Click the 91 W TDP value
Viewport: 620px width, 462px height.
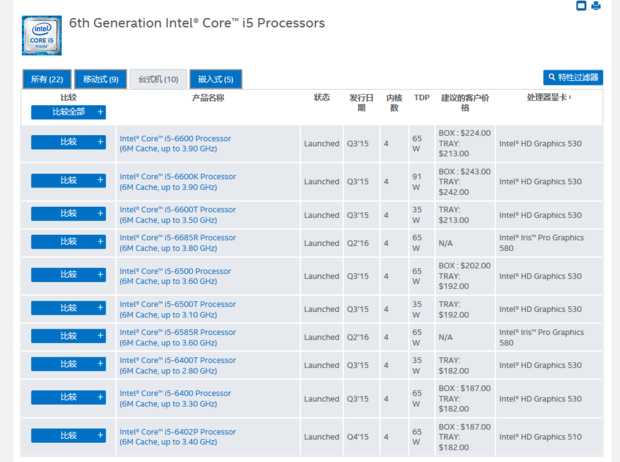click(416, 182)
